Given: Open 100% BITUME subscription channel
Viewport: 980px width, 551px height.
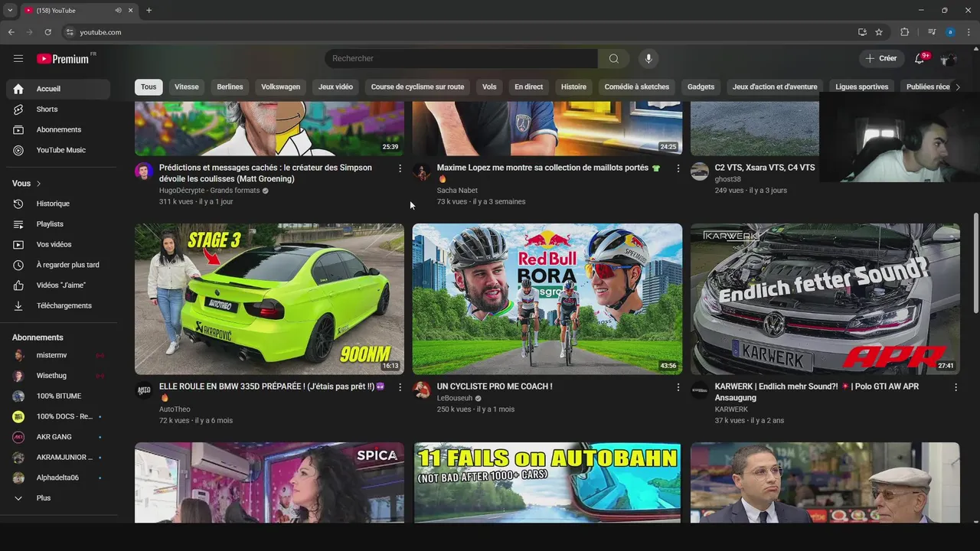Looking at the screenshot, I should point(58,396).
